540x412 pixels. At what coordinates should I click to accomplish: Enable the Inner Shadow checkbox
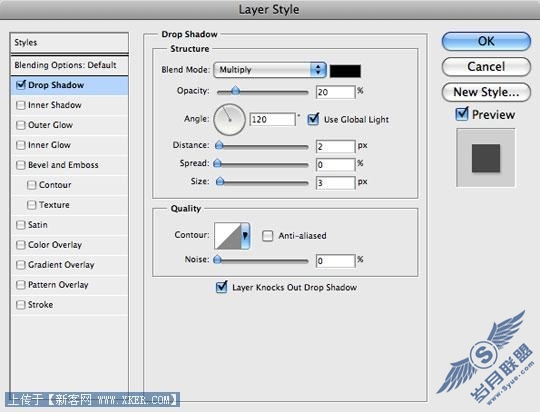[21, 105]
